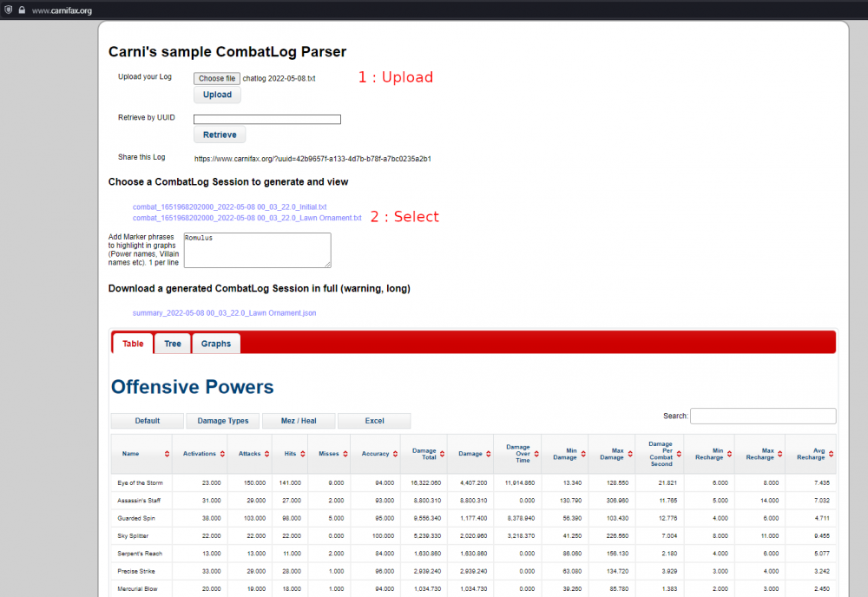
Task: Export the table with the Excel button
Action: [374, 421]
